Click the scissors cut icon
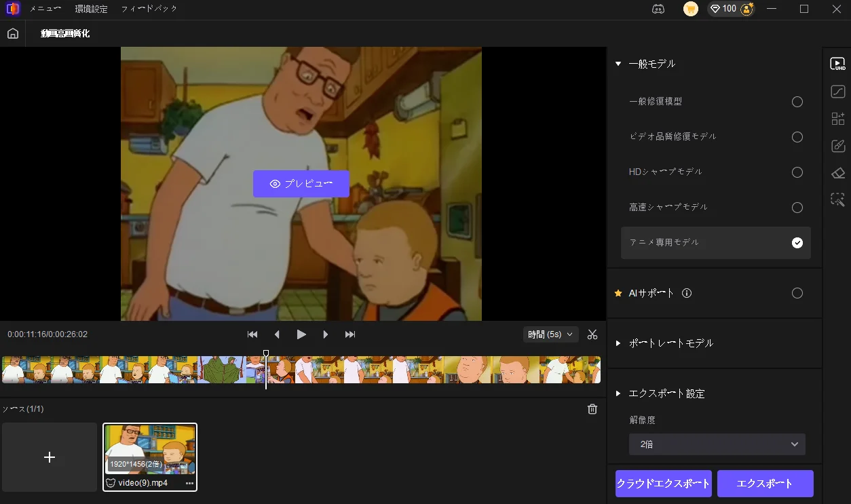 592,334
